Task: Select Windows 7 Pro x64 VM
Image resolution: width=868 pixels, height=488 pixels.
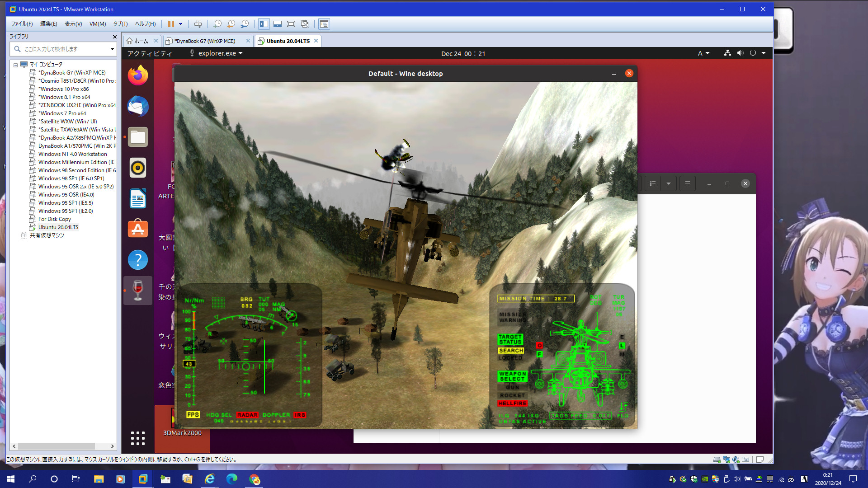Action: click(62, 113)
